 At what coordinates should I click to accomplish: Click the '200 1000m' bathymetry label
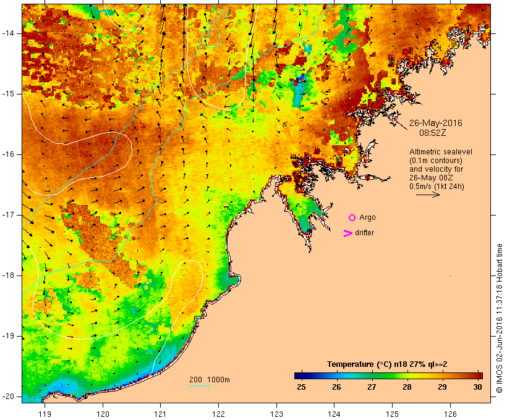pyautogui.click(x=210, y=380)
